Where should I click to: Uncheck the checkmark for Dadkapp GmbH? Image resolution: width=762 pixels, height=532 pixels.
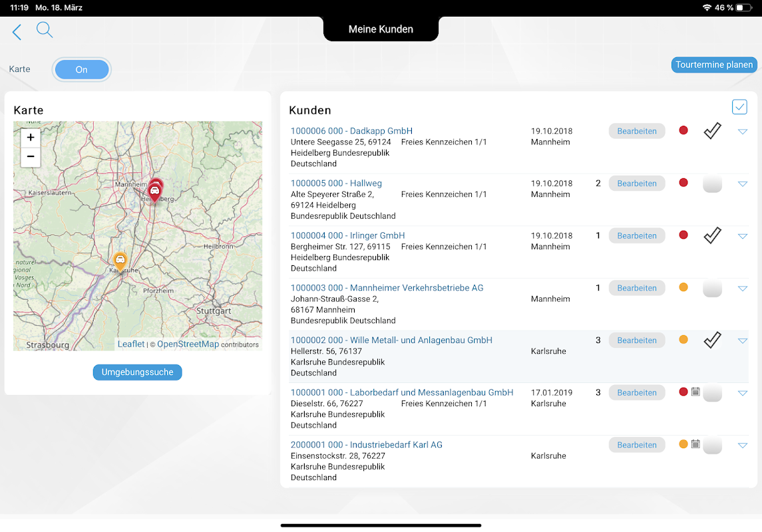(713, 130)
